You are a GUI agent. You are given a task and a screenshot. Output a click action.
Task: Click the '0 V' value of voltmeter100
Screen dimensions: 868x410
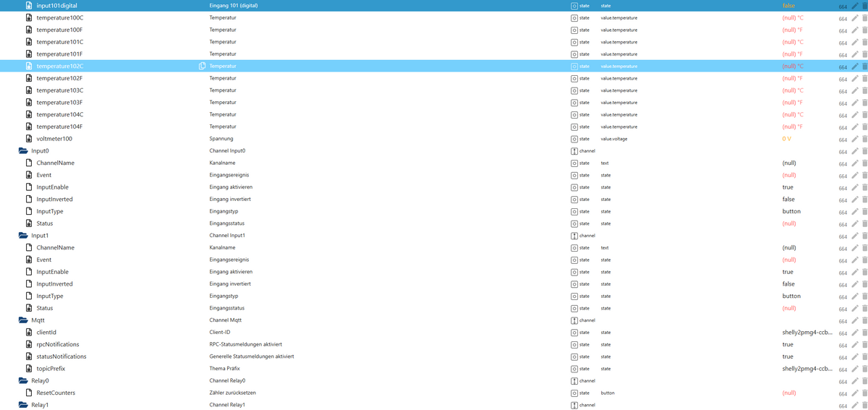point(787,139)
